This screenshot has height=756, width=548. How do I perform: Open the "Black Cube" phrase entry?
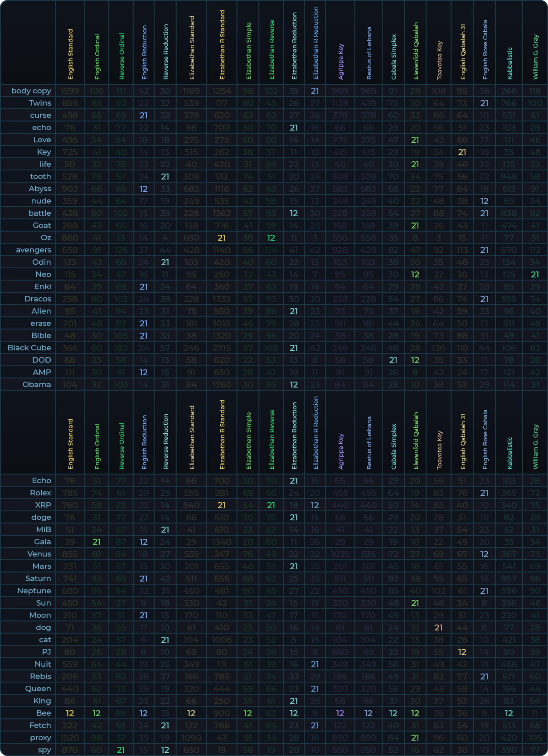tap(29, 348)
